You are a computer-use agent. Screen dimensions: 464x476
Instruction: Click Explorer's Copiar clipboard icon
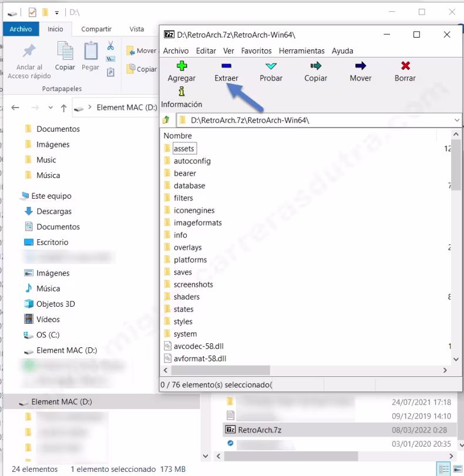pyautogui.click(x=65, y=51)
